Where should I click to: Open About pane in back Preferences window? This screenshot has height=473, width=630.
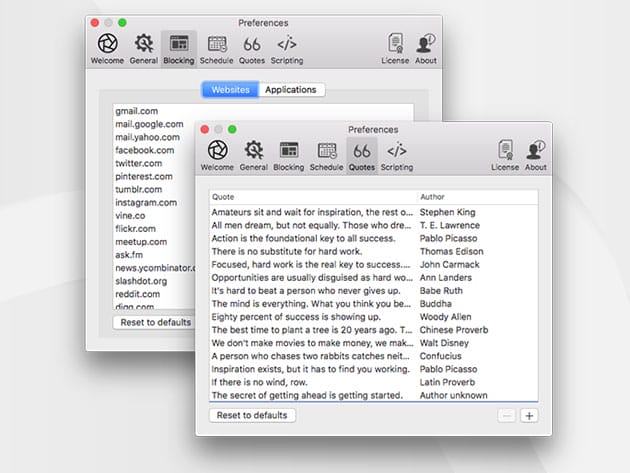(426, 49)
